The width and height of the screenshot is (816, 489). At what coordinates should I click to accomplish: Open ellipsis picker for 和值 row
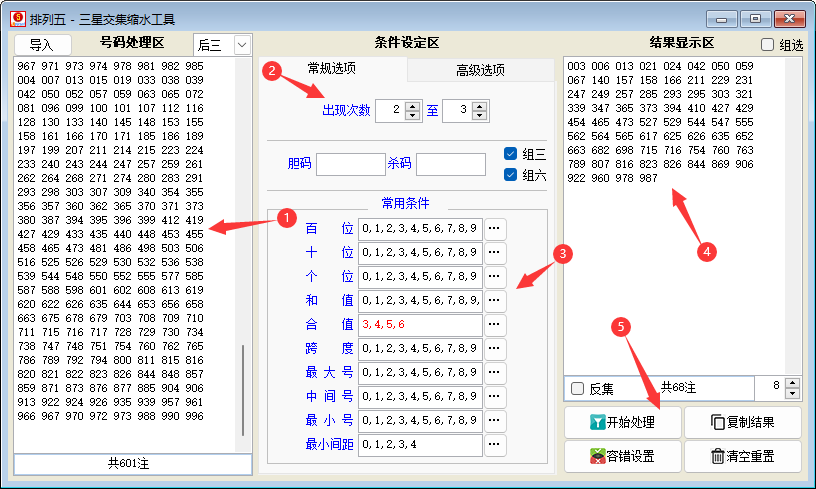tap(495, 300)
